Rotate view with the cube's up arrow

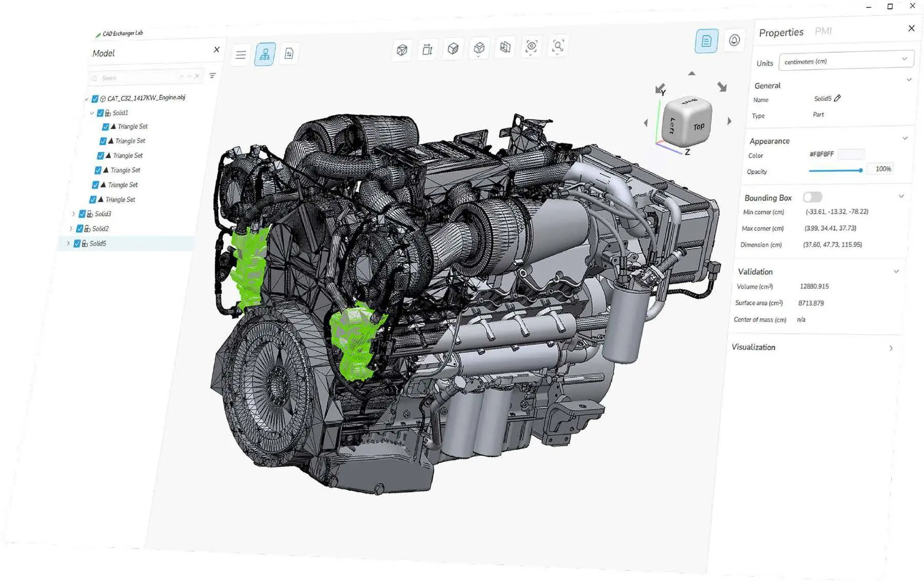691,74
